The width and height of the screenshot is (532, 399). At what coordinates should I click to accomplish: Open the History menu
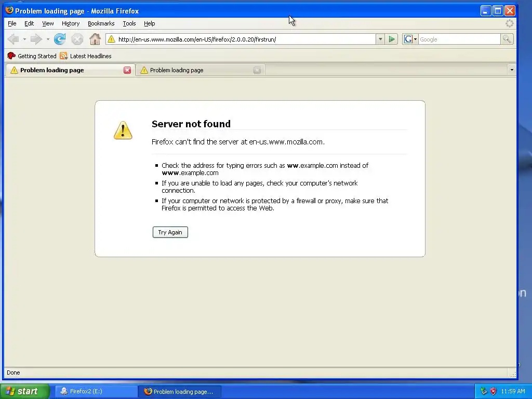[x=71, y=23]
